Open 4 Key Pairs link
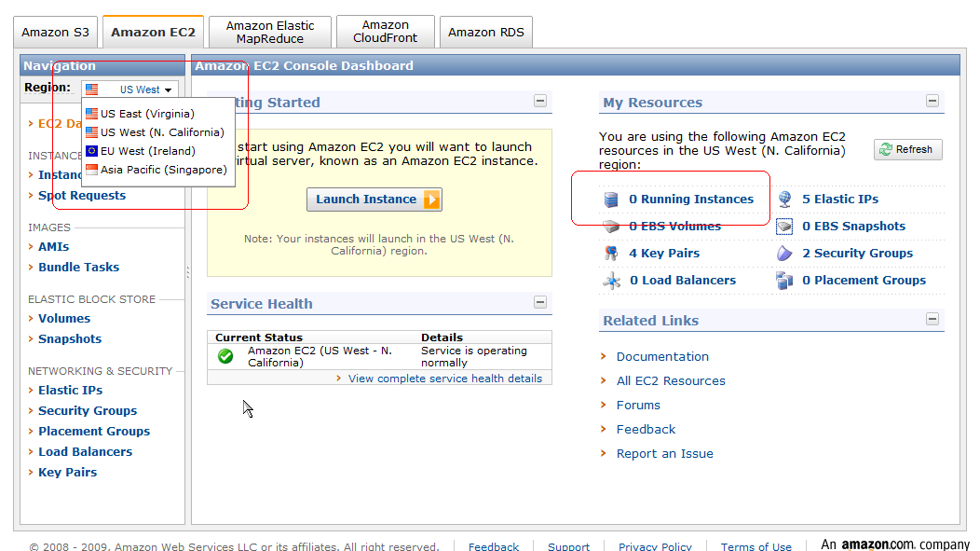The height and width of the screenshot is (551, 980). (x=664, y=254)
